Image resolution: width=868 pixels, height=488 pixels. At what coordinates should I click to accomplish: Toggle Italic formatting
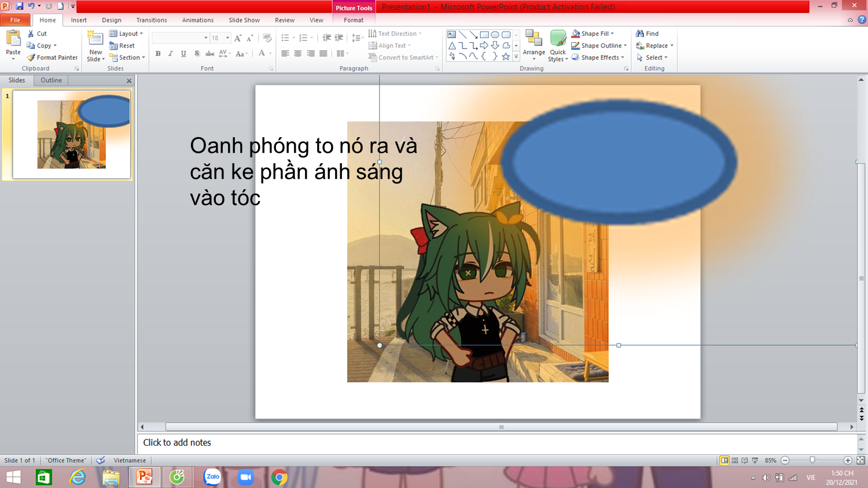click(x=171, y=54)
